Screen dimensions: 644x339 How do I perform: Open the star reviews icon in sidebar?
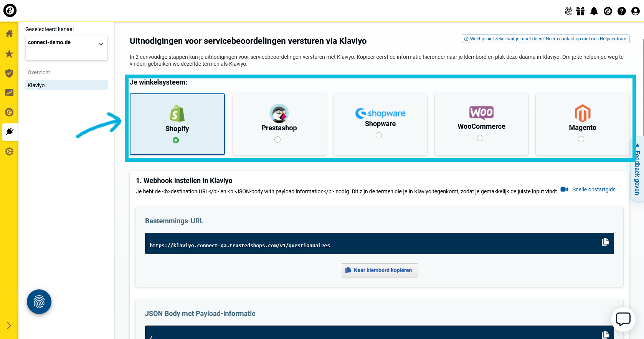(x=9, y=53)
